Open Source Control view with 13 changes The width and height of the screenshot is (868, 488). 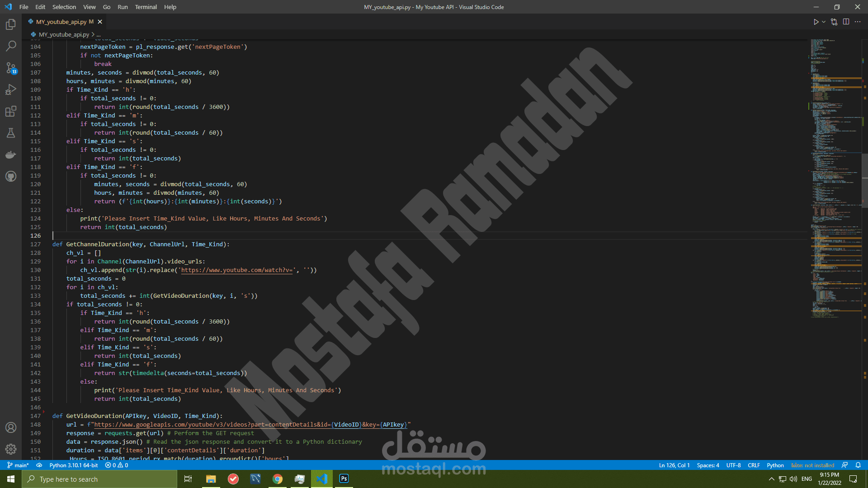tap(11, 68)
